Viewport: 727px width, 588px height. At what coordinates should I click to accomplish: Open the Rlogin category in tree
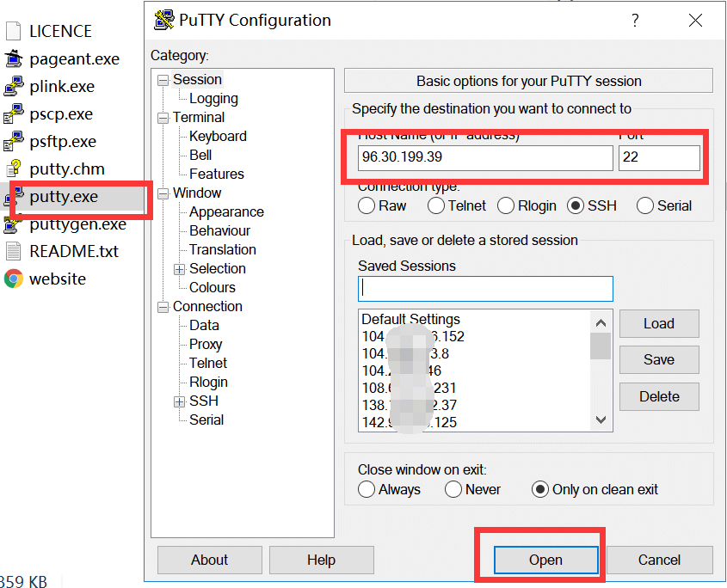pyautogui.click(x=209, y=383)
